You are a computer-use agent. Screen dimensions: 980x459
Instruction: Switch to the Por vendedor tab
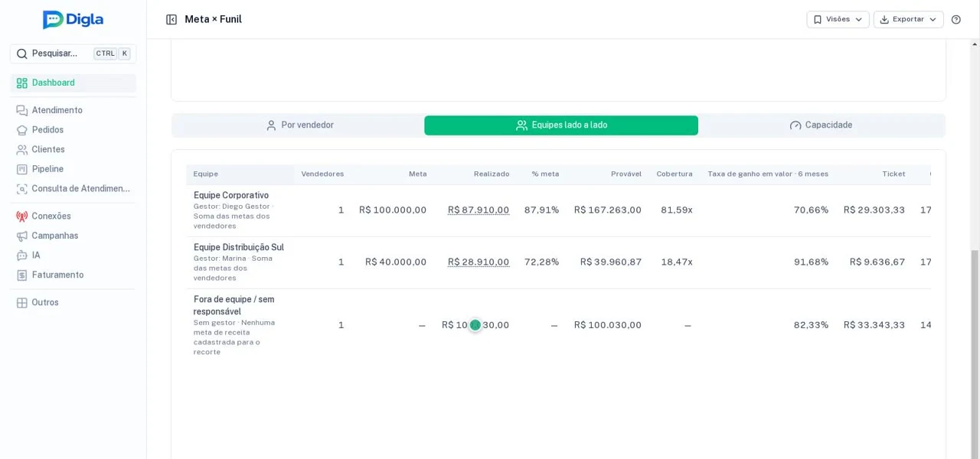coord(299,125)
